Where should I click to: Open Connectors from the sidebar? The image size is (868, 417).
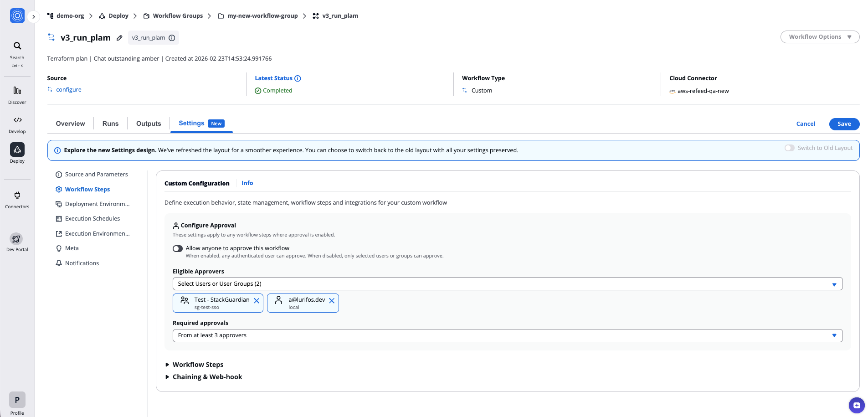pos(17,195)
